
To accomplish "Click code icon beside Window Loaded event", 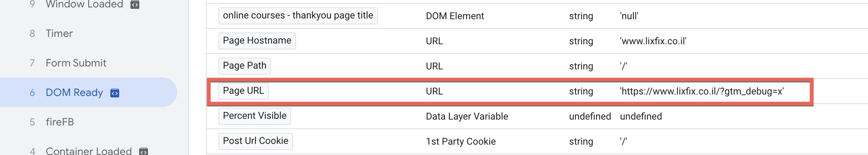I will click(x=135, y=4).
